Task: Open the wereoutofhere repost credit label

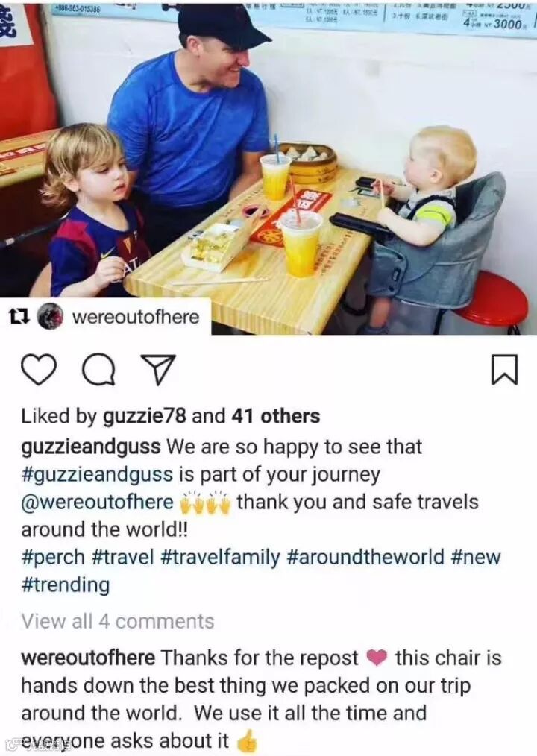Action: click(x=136, y=318)
